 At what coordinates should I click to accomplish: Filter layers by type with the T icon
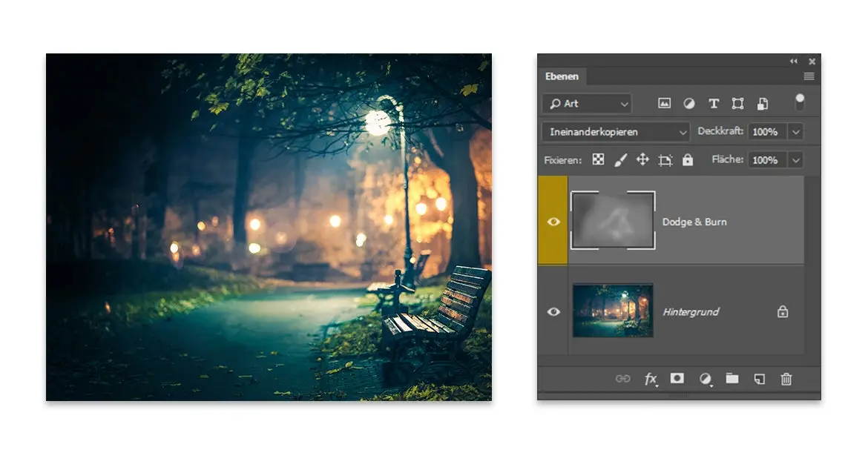coord(714,104)
